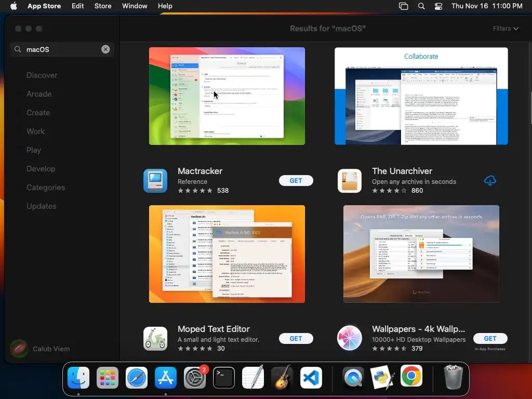Click 'A small and light text editor.' subtitle
The height and width of the screenshot is (399, 532).
click(219, 339)
